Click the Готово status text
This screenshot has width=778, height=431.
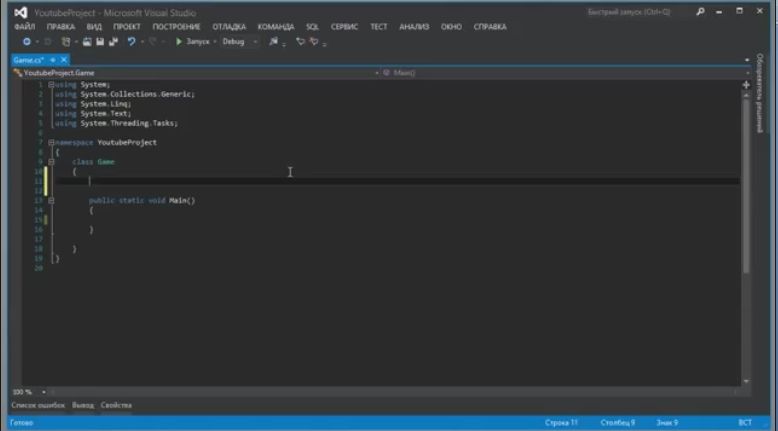(x=22, y=423)
